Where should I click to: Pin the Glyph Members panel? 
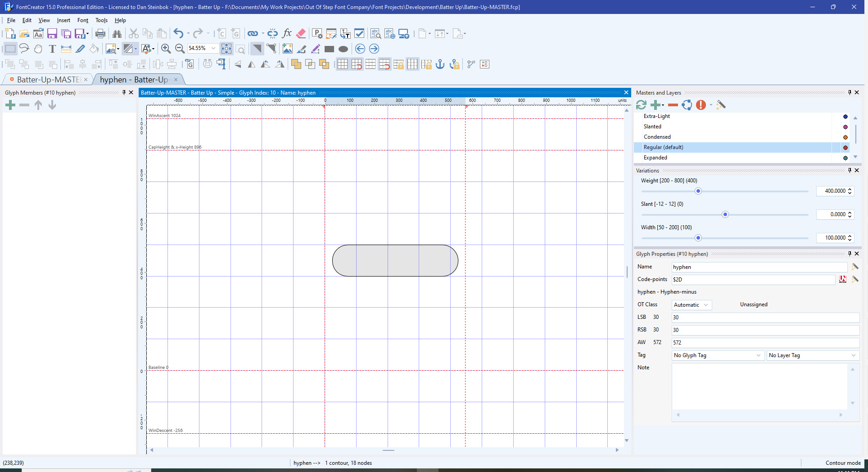point(124,92)
